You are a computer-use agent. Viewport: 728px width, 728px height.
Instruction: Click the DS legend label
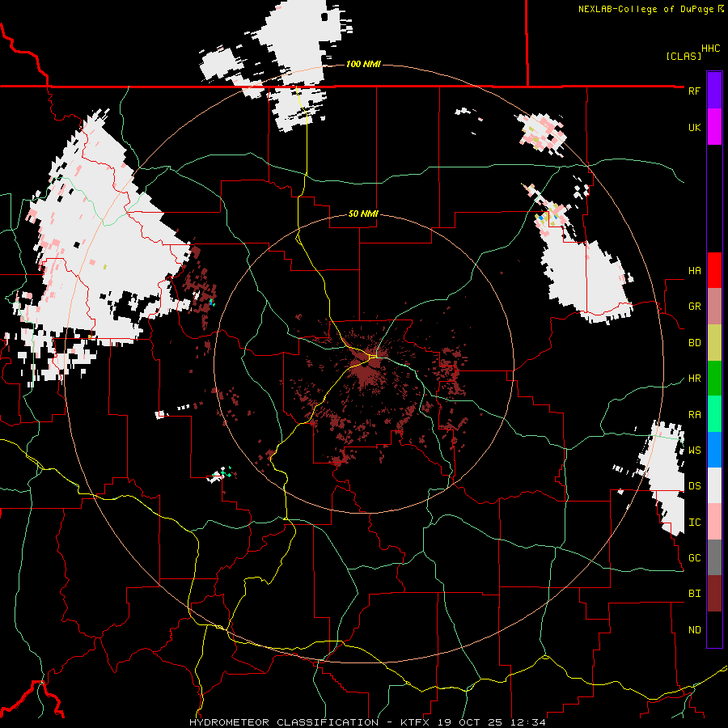[x=694, y=486]
